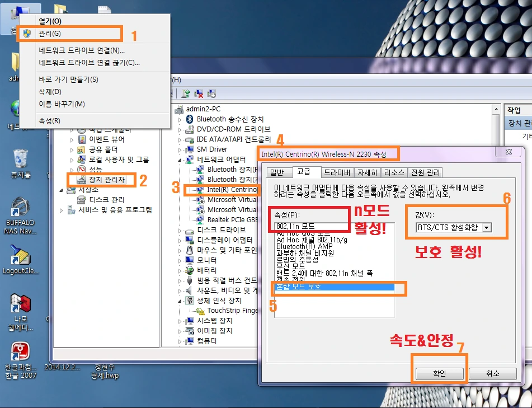Choose 이름 바꾸기(M) menu item
Screen dimensions: 532x408
click(x=95, y=104)
